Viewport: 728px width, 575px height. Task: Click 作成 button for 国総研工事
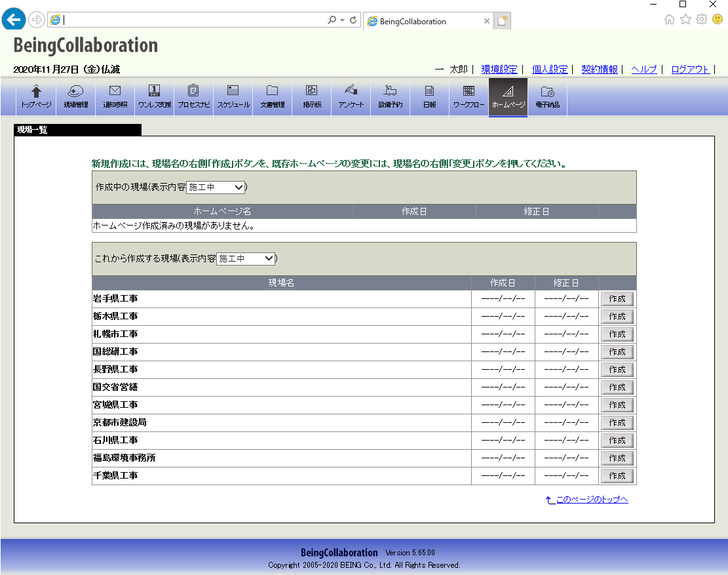tap(617, 351)
